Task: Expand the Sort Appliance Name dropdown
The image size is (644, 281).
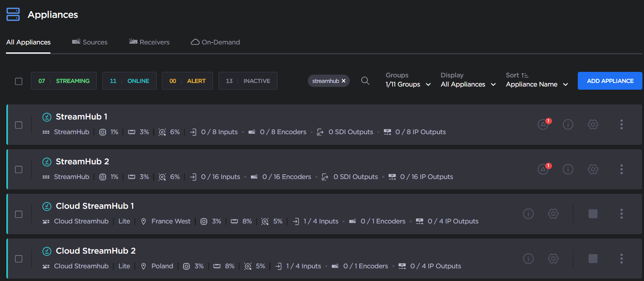Action: [x=537, y=84]
